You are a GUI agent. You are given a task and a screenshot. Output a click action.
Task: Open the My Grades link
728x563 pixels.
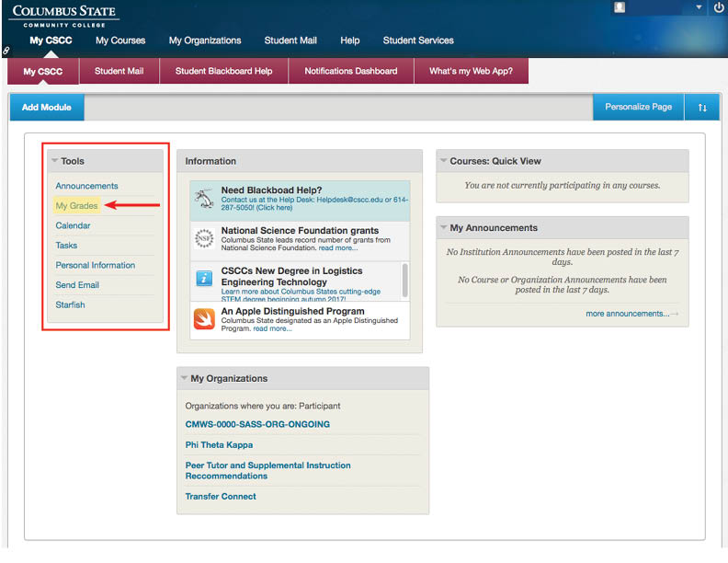click(76, 206)
